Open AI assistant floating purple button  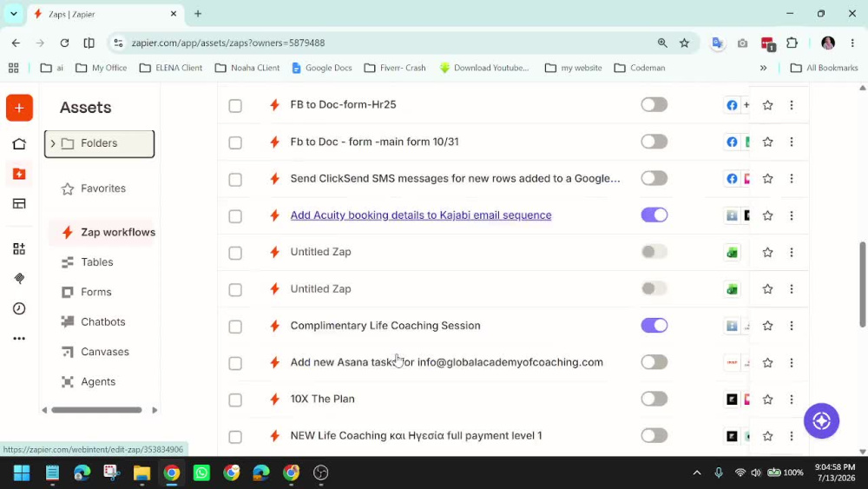click(821, 421)
